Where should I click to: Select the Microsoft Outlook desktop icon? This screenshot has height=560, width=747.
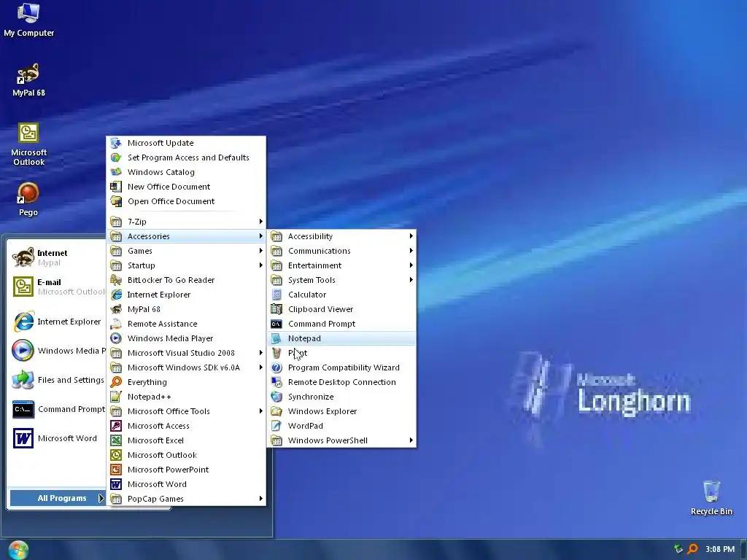[28, 144]
